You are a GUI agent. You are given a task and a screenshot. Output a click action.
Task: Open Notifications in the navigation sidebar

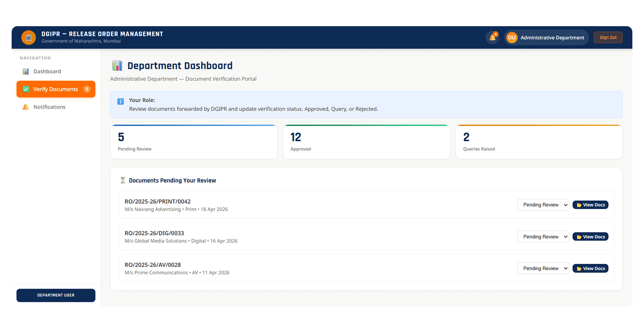point(56,107)
